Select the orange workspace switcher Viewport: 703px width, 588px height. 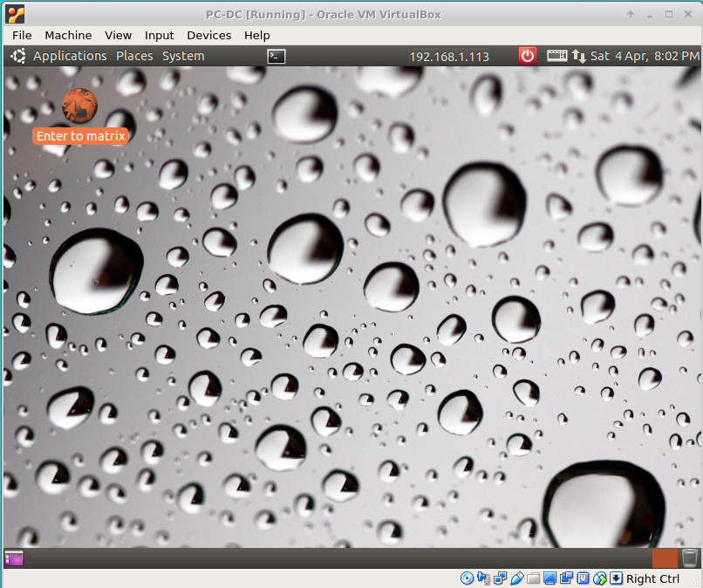click(x=665, y=558)
